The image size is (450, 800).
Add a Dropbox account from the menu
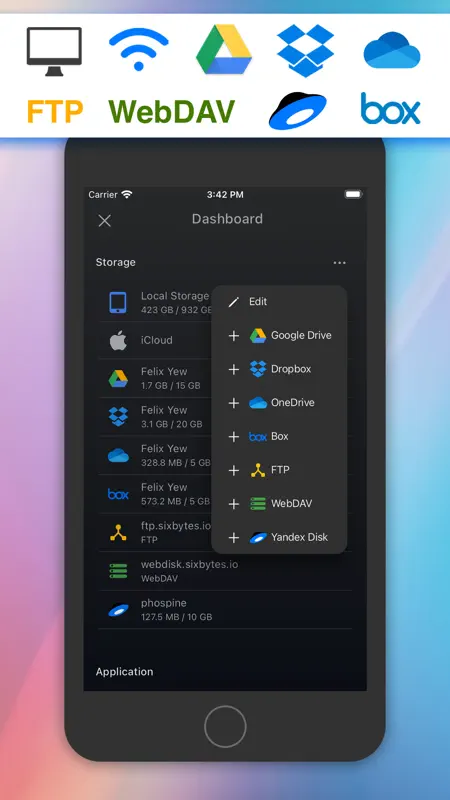279,369
